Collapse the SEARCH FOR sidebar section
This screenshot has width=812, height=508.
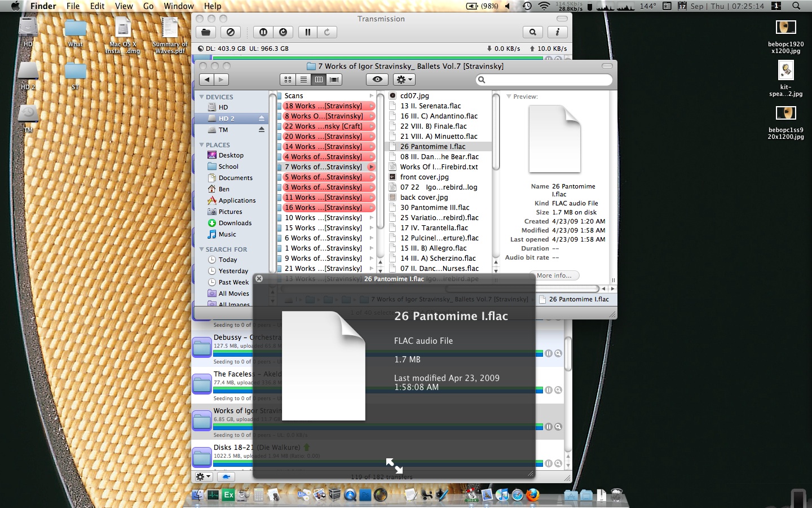coord(201,249)
